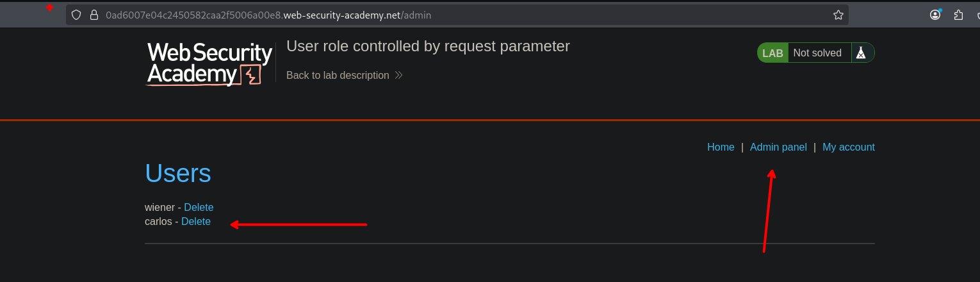Open the My account navigation link
Image resolution: width=980 pixels, height=282 pixels.
(848, 147)
